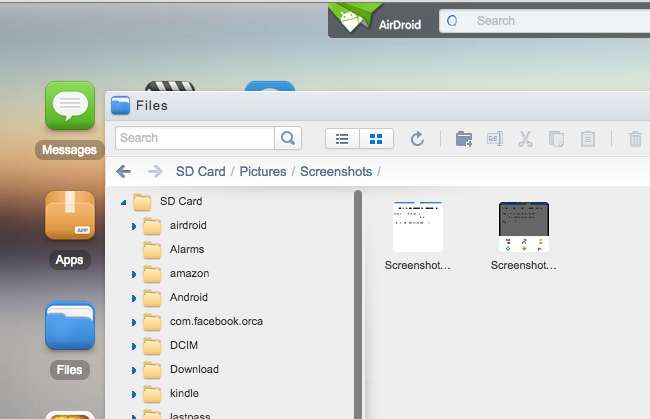Click the Files window title folder icon
Image resolution: width=650 pixels, height=419 pixels.
121,105
